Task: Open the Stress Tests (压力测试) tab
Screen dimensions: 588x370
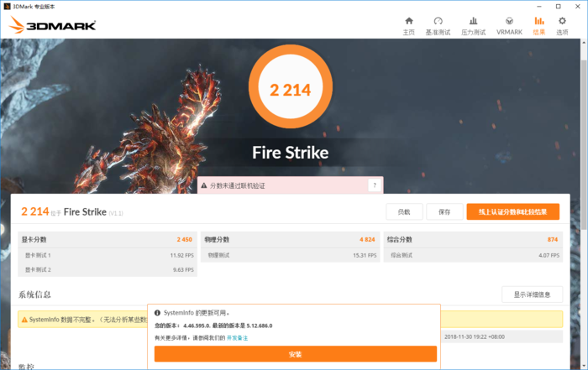Action: pos(473,26)
